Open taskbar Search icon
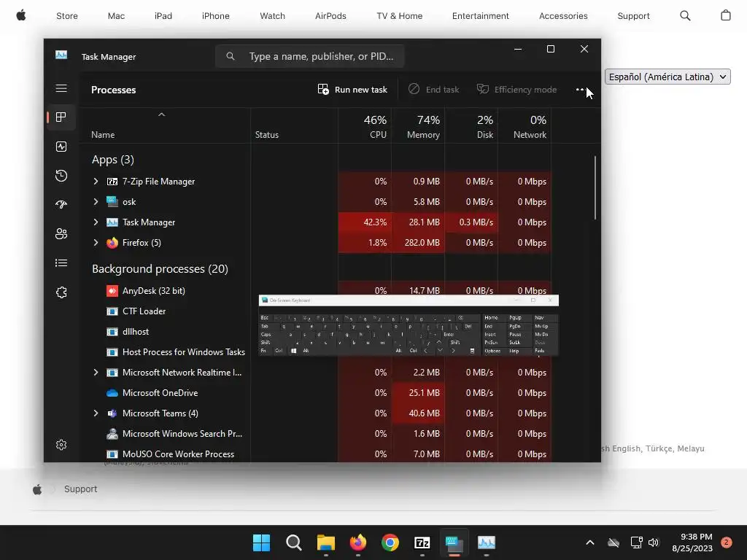 [x=293, y=542]
